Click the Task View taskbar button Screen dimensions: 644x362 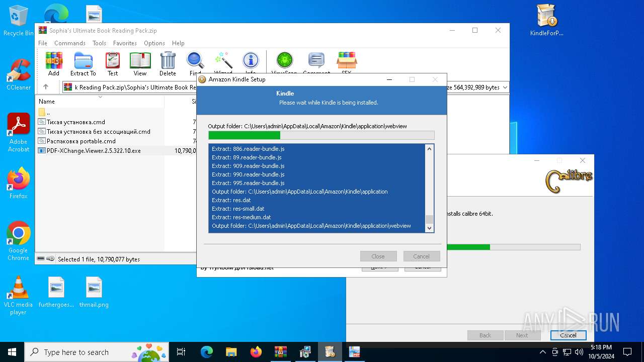pos(181,352)
